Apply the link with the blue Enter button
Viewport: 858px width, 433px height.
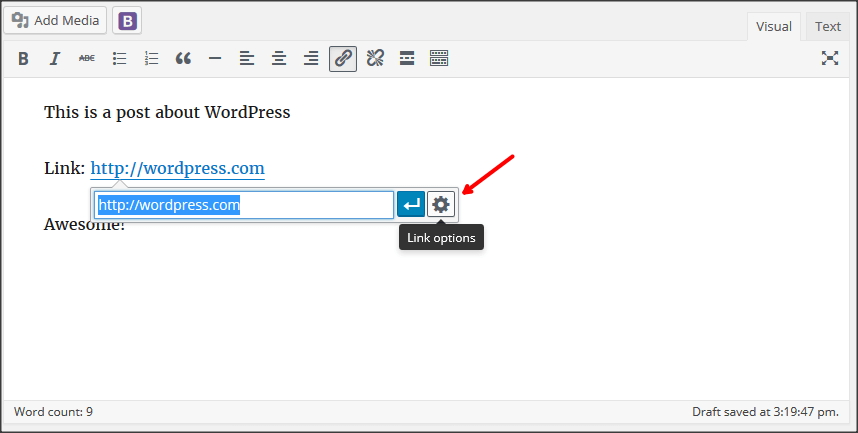click(411, 205)
